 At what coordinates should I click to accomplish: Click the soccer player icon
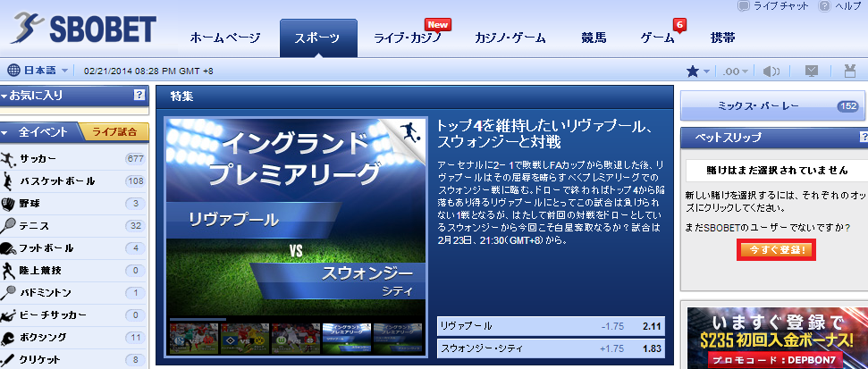pyautogui.click(x=8, y=159)
